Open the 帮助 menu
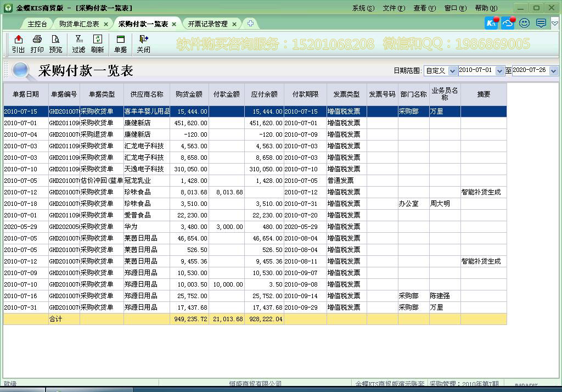 point(485,8)
